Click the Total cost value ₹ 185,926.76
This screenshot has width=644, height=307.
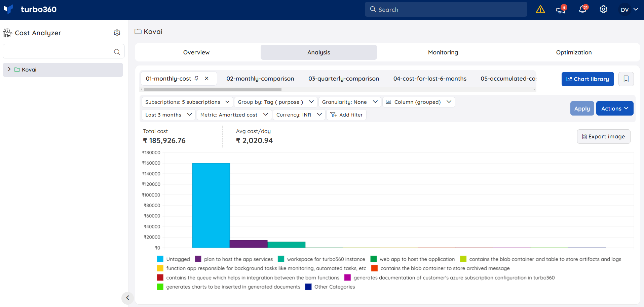164,140
